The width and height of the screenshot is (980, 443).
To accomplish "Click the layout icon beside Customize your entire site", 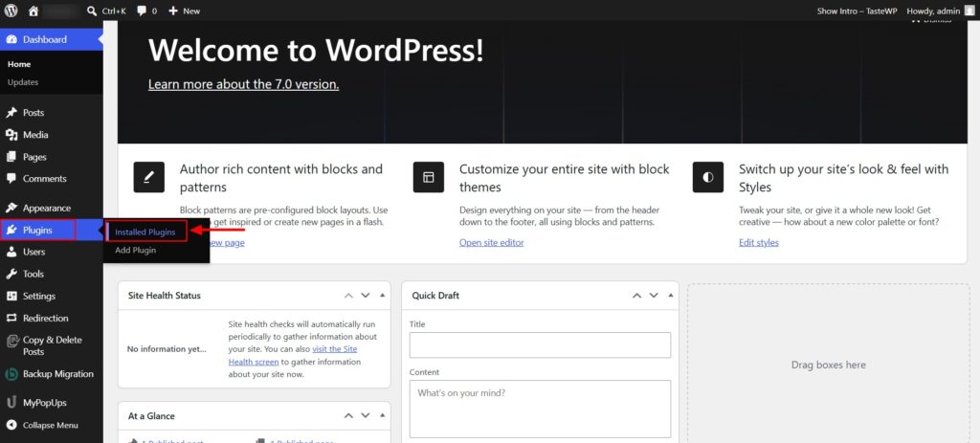I will [428, 177].
